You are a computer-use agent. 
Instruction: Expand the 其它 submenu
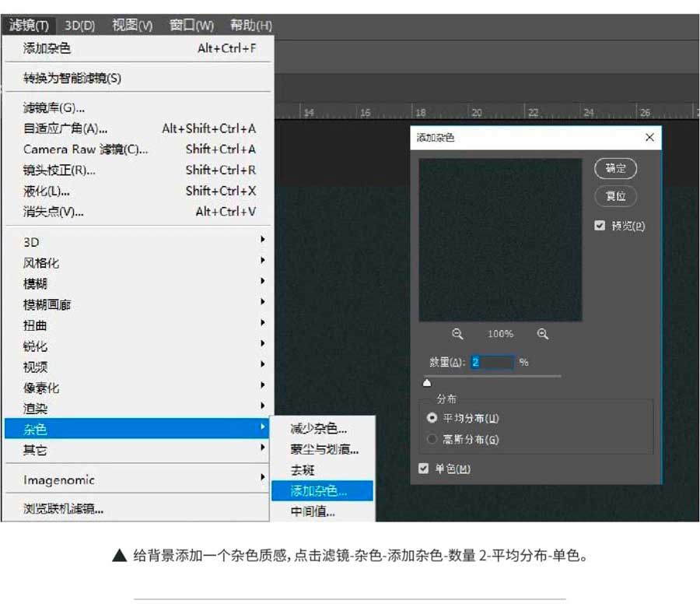(137, 449)
